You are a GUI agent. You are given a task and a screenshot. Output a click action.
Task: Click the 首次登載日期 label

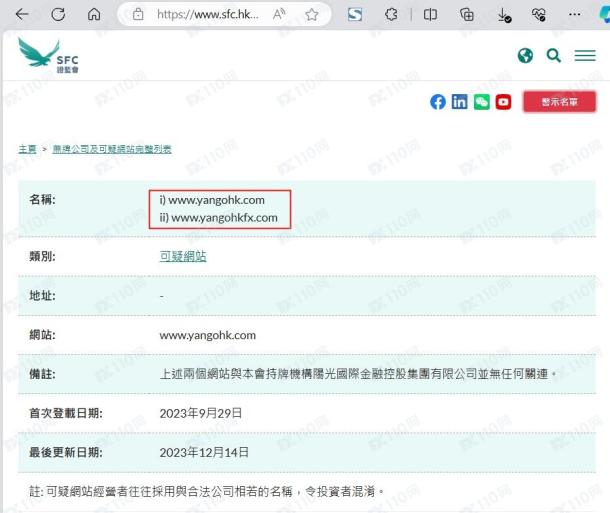[x=66, y=413]
